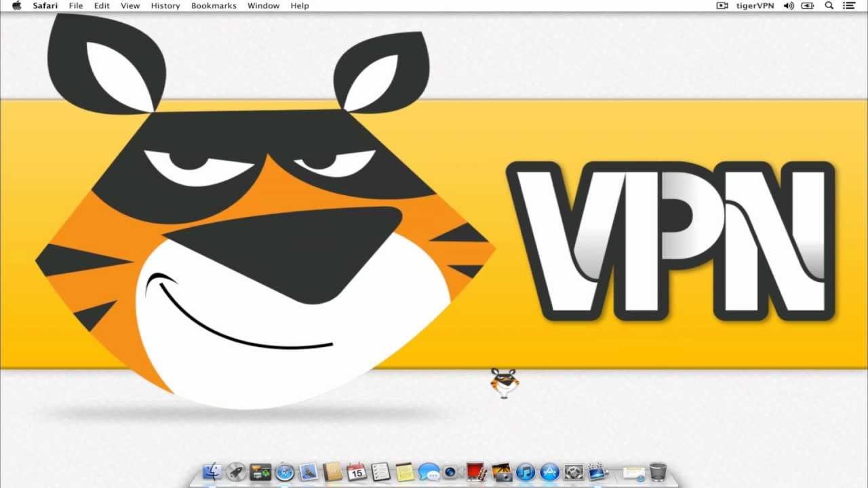Open yellow Notes icon in Dock
The image size is (868, 488).
(405, 471)
